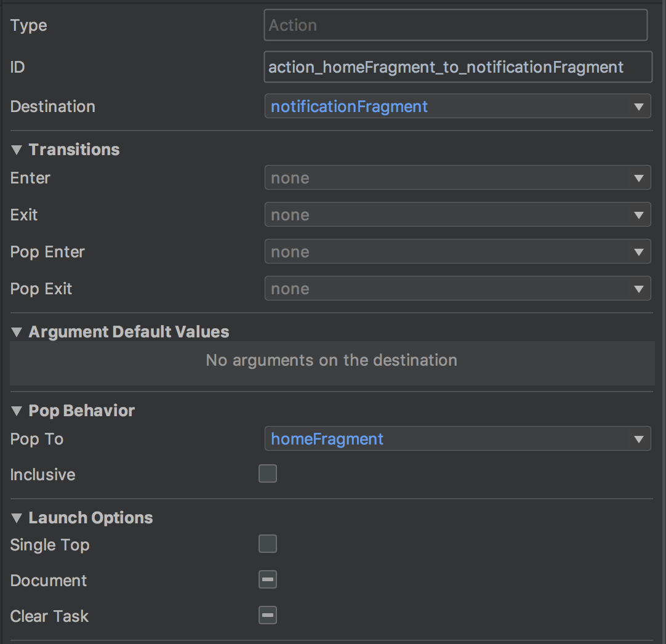Toggle the Single Top checkbox
The width and height of the screenshot is (666, 644).
268,544
